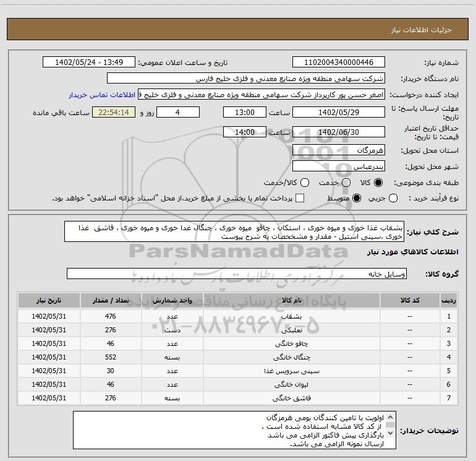
Task: Click unit بسته in the قاشق خانگی row
Action: tap(172, 398)
